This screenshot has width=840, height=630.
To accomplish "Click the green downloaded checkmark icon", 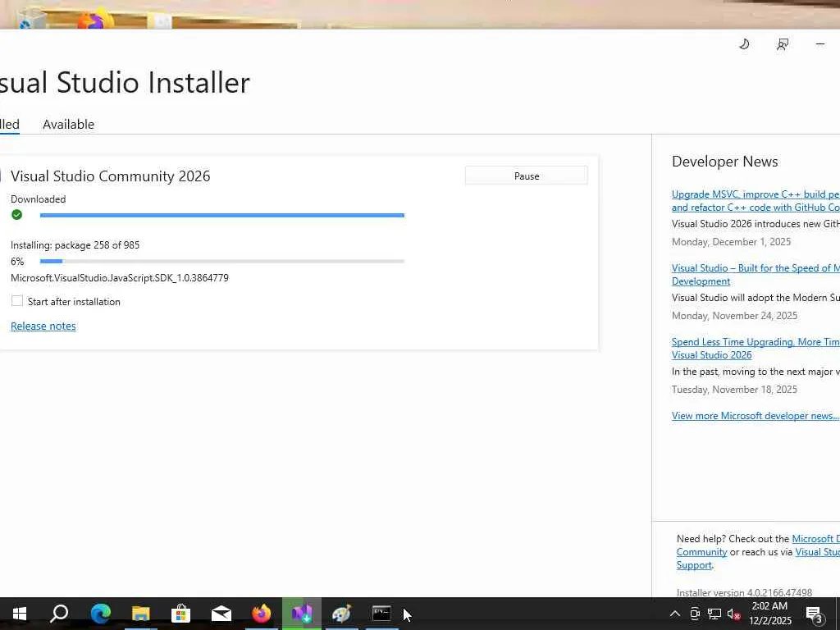I will [x=16, y=215].
